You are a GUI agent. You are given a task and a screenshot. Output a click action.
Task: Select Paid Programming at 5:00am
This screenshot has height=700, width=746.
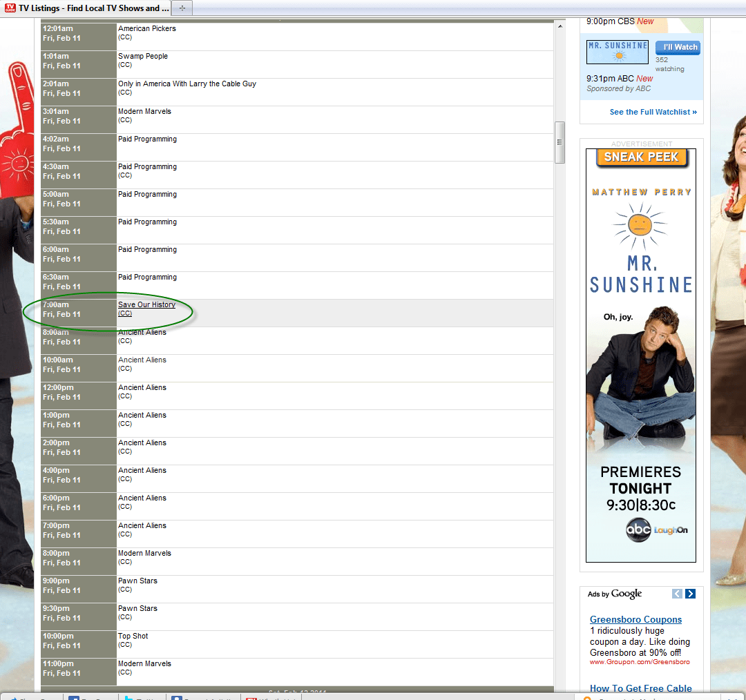click(147, 194)
